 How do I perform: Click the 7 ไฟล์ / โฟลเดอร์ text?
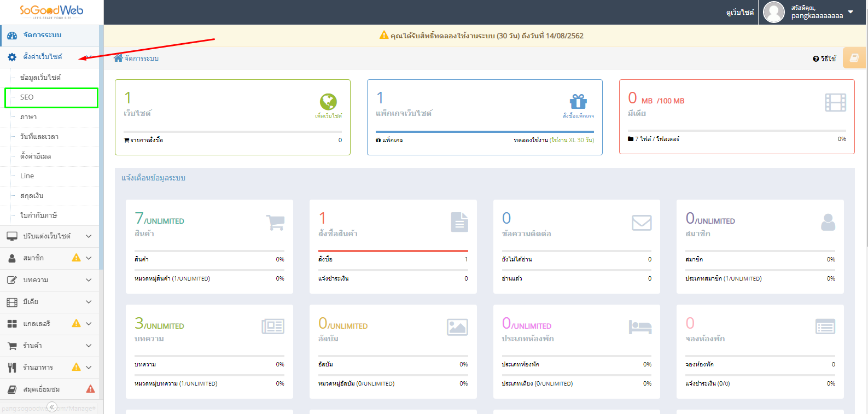click(657, 139)
